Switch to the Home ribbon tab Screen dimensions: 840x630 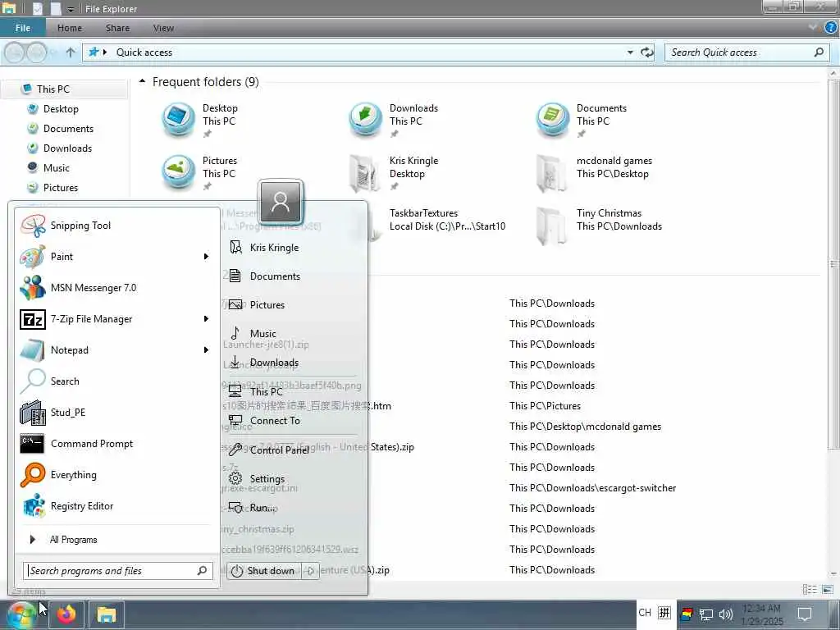click(x=70, y=28)
